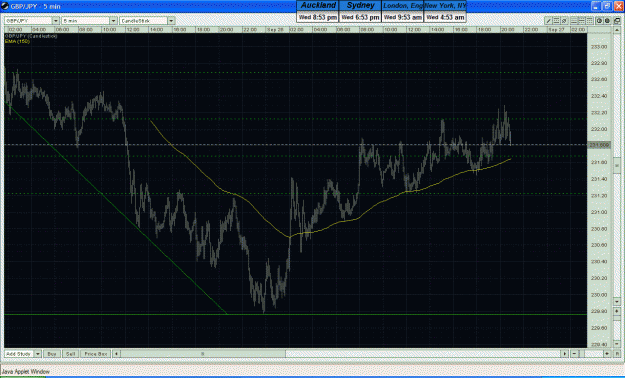Image resolution: width=625 pixels, height=378 pixels.
Task: Click the horizontal scrollbar left arrow
Action: [116, 354]
